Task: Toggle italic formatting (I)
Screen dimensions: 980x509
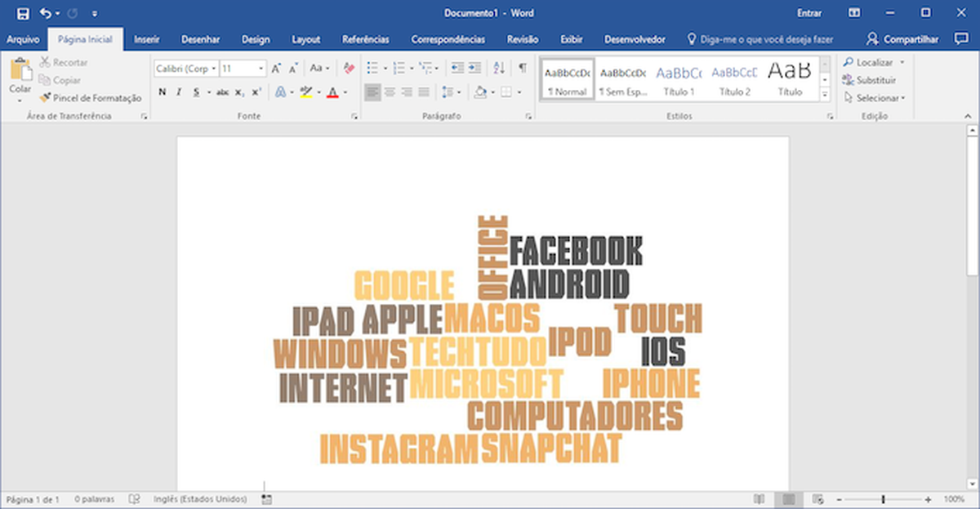Action: pyautogui.click(x=179, y=92)
